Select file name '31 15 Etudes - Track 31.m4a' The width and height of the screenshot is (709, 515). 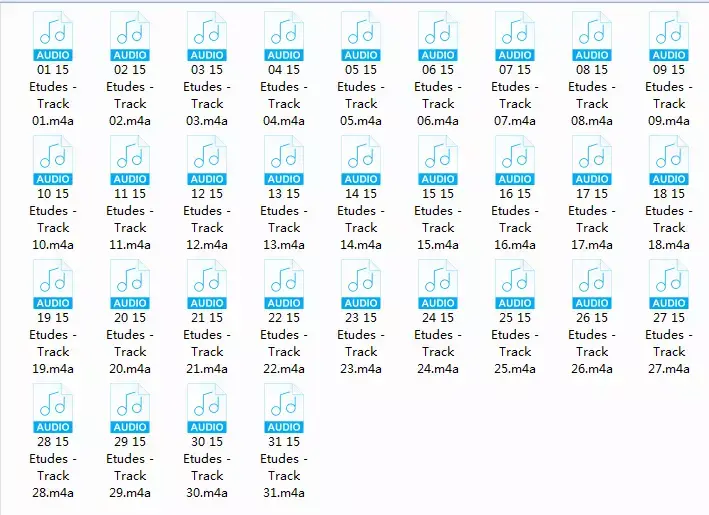pos(284,467)
